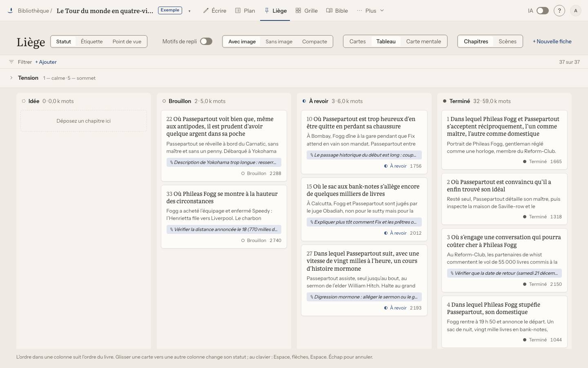Toggle the IA switch
This screenshot has width=588, height=368.
point(542,11)
